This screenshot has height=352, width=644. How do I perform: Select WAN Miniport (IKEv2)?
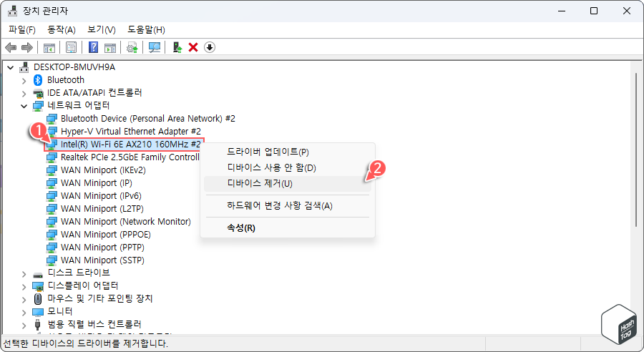click(103, 170)
